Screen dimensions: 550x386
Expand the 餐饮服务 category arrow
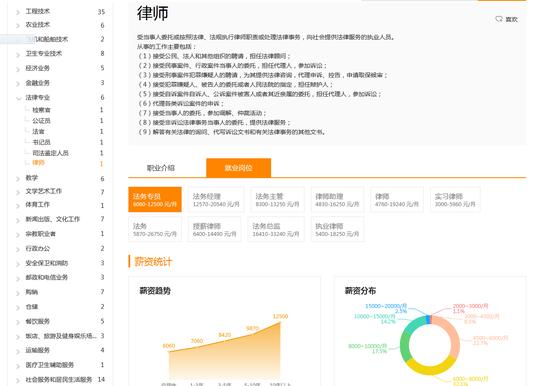click(x=18, y=322)
